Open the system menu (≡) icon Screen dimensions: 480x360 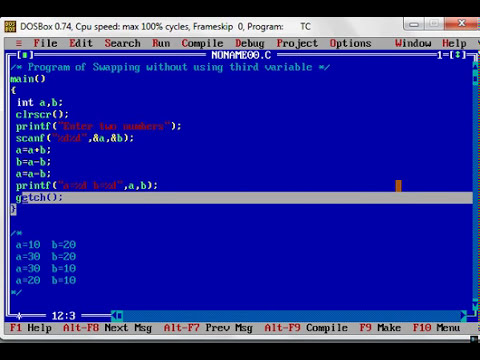point(19,43)
